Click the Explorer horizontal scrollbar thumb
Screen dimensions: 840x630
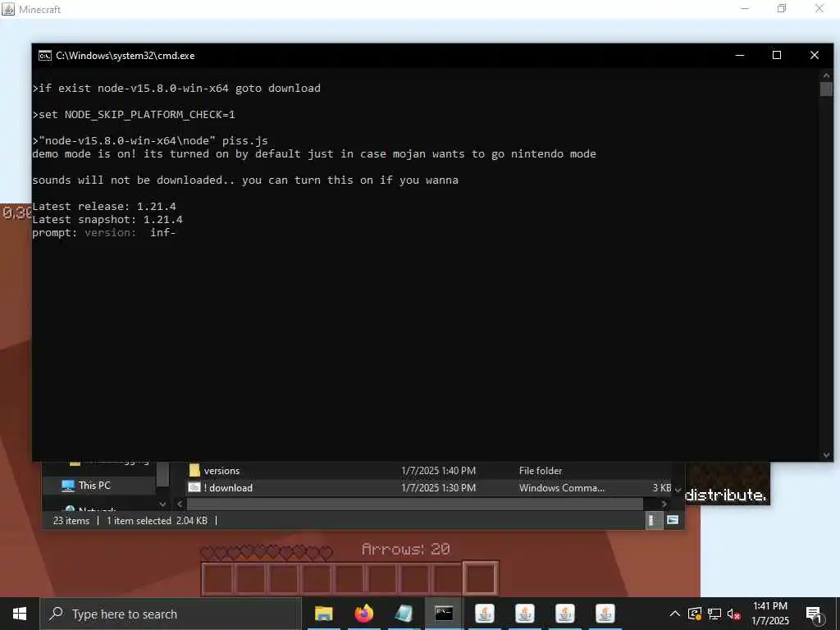click(414, 504)
